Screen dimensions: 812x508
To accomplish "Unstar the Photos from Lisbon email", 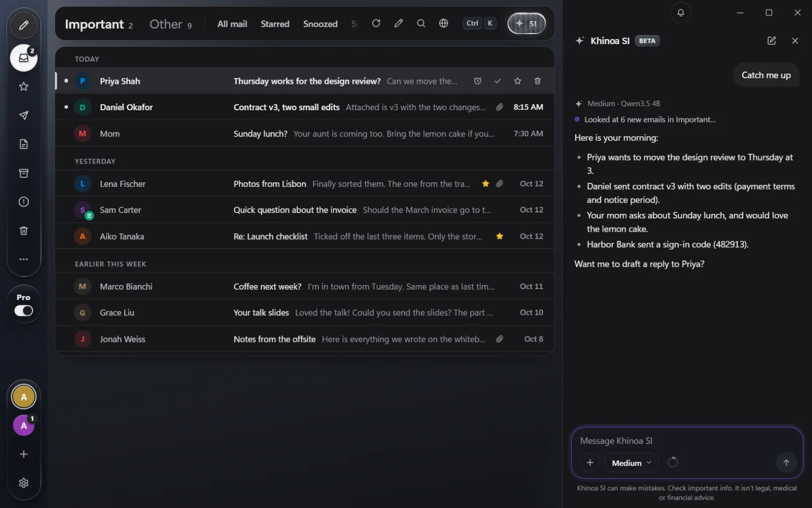I will (486, 184).
